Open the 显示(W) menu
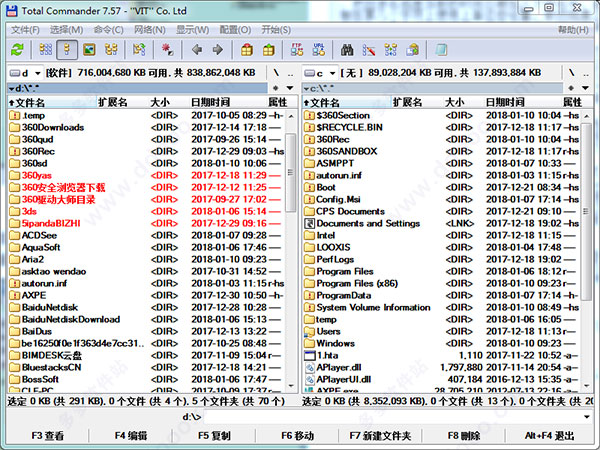The width and height of the screenshot is (600, 450). point(192,30)
